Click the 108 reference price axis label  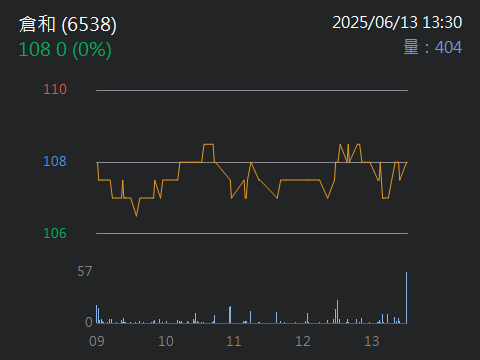[x=55, y=161]
